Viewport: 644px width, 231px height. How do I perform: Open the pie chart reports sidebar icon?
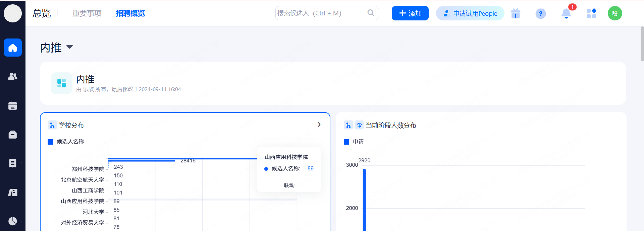pyautogui.click(x=13, y=221)
